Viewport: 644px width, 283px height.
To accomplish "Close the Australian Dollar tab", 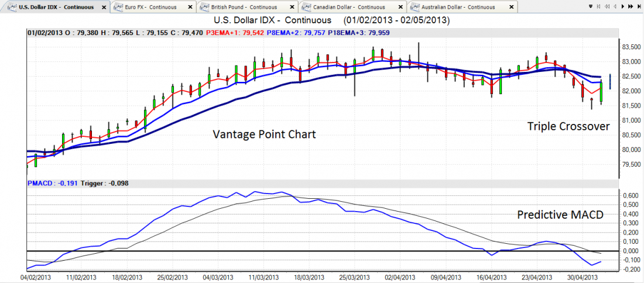I will pos(511,7).
